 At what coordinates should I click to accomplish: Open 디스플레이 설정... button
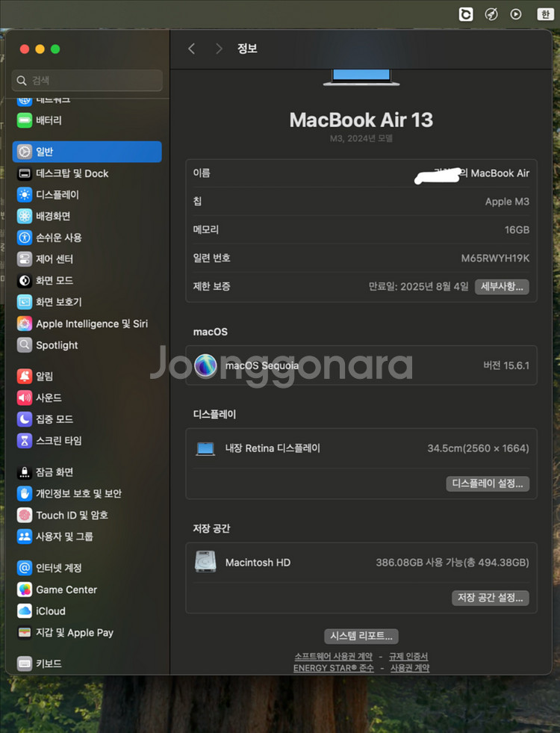[x=487, y=484]
